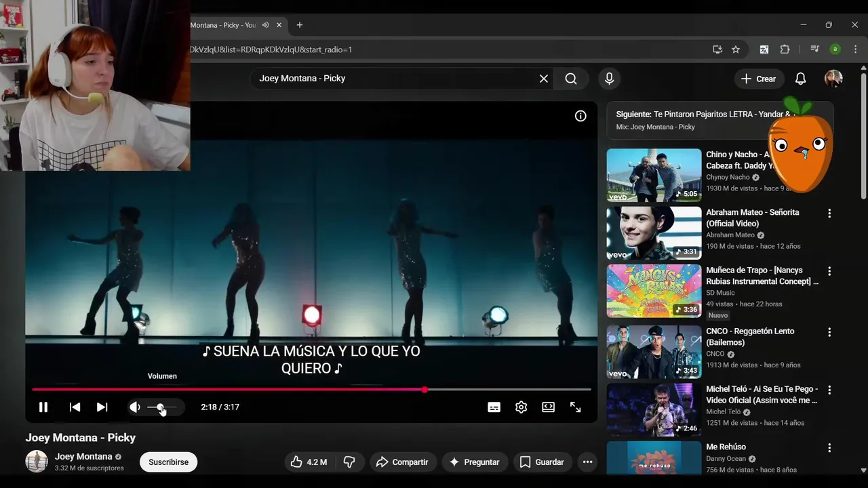
Task: Open YouTube notifications bell
Action: coord(800,79)
